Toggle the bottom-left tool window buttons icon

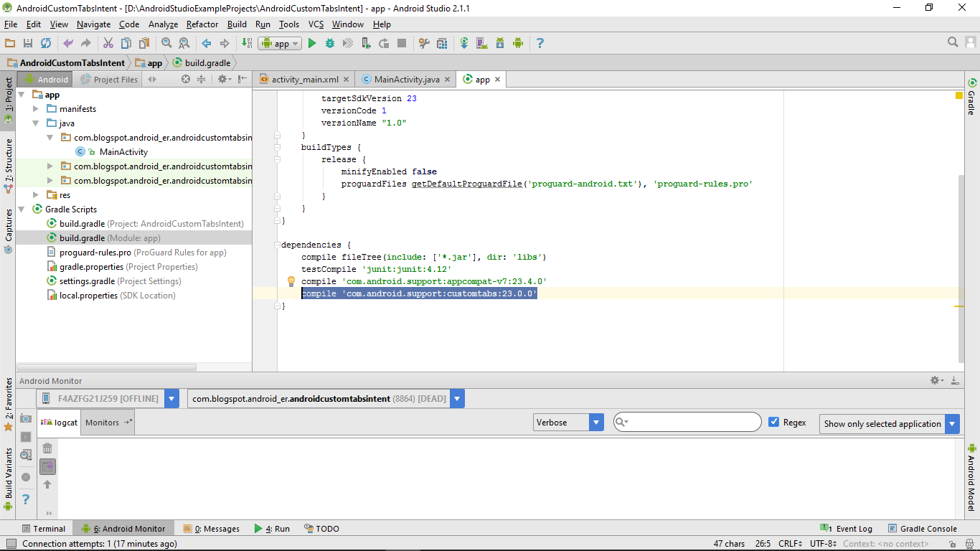click(10, 544)
